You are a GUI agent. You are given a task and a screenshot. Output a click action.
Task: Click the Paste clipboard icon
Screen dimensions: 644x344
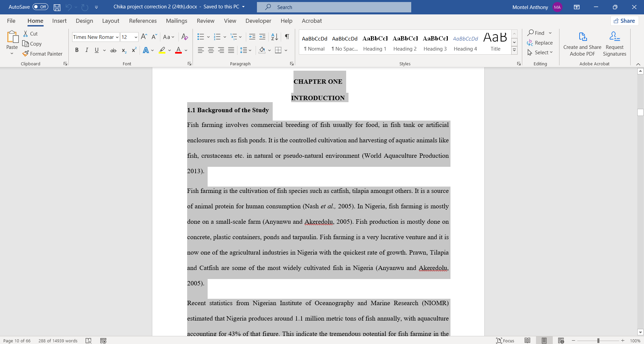12,37
